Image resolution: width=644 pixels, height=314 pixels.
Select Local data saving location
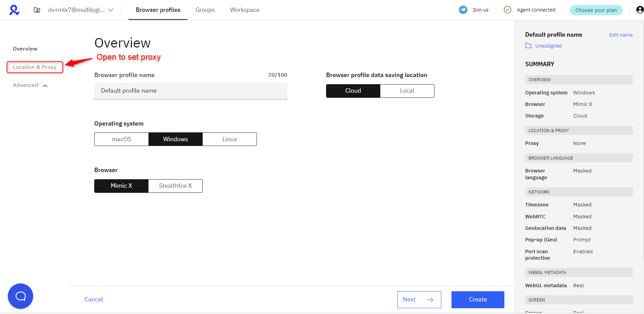click(407, 91)
